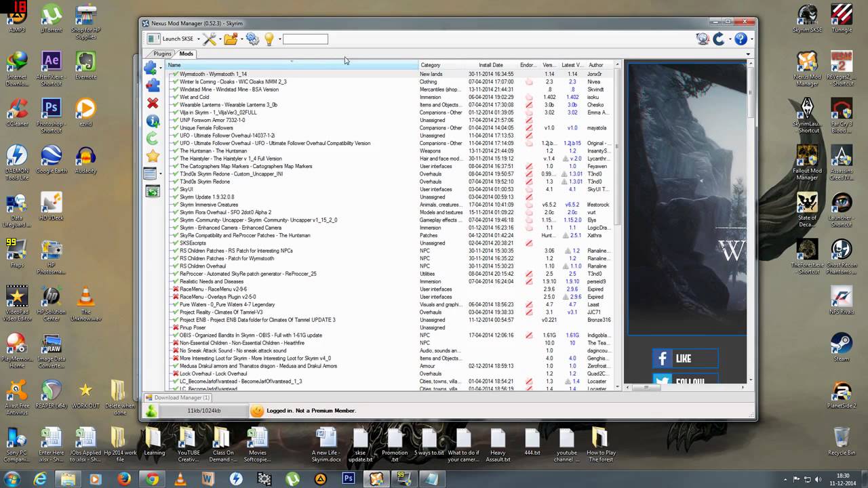Click the Facebook LIKE button
This screenshot has width=868, height=488.
[x=685, y=359]
